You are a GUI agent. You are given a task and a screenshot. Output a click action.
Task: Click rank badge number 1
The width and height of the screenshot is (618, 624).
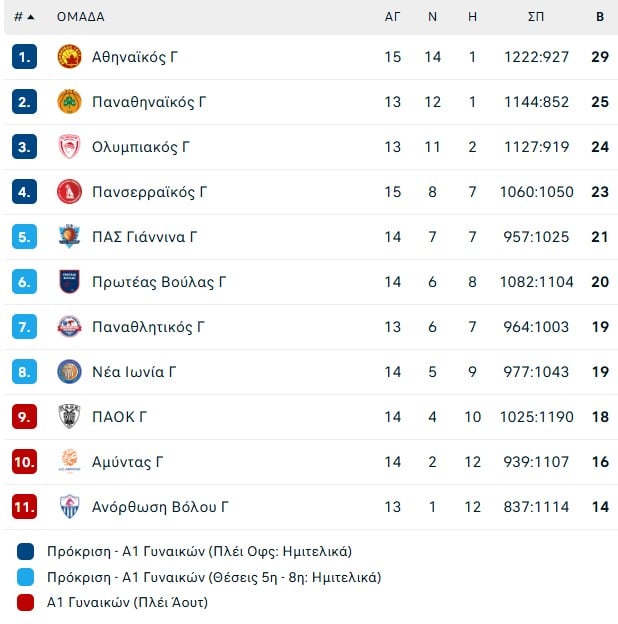(x=24, y=57)
